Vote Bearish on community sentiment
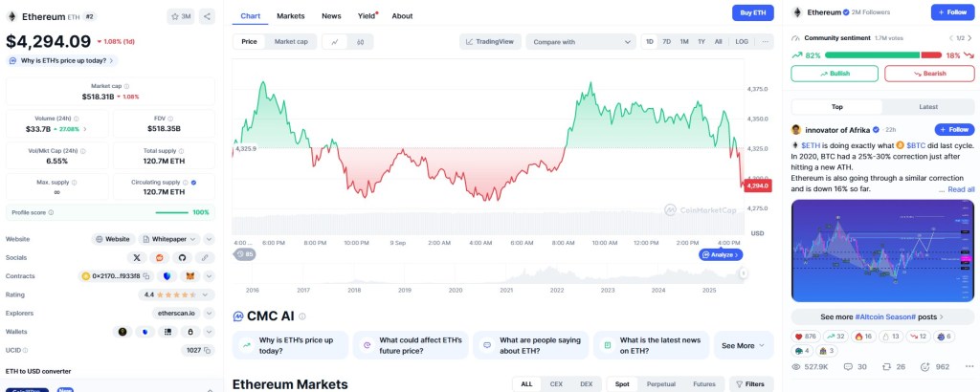This screenshot has width=980, height=392. 929,74
